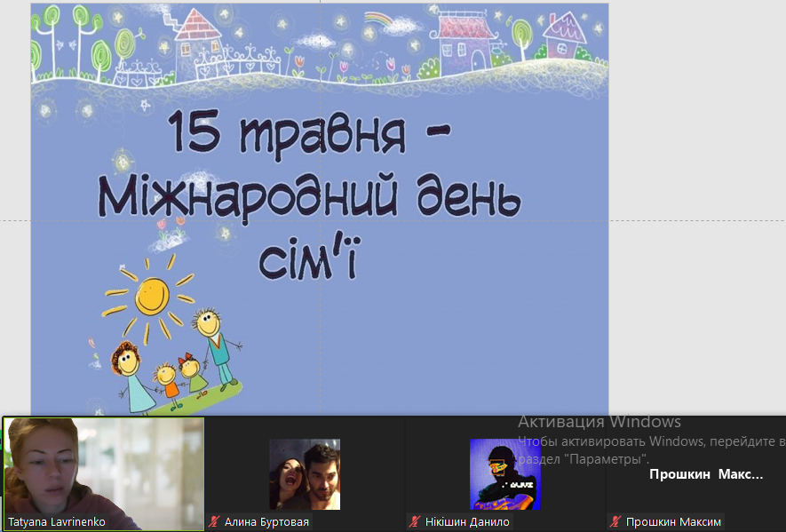Click the Алина Буртовая name label
This screenshot has height=532, width=786.
266,522
